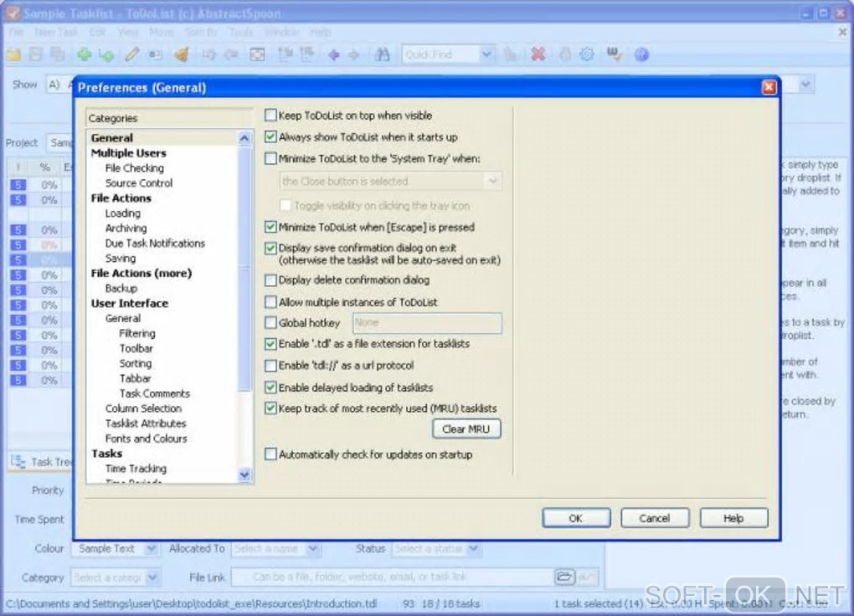The width and height of the screenshot is (854, 616).
Task: Check Automatically check for updates on startup
Action: coord(270,454)
